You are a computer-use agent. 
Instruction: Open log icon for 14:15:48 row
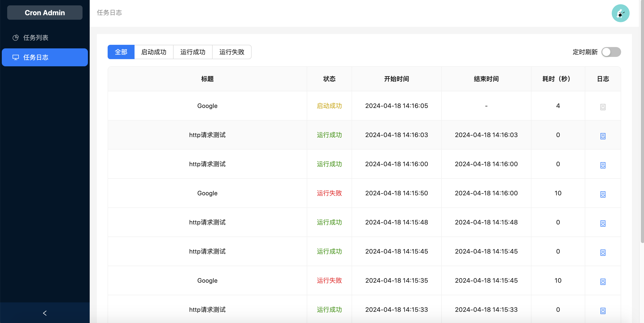pos(603,223)
